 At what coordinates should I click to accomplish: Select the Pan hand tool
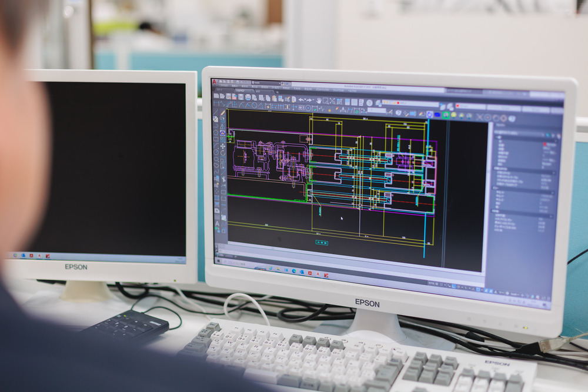click(x=319, y=100)
